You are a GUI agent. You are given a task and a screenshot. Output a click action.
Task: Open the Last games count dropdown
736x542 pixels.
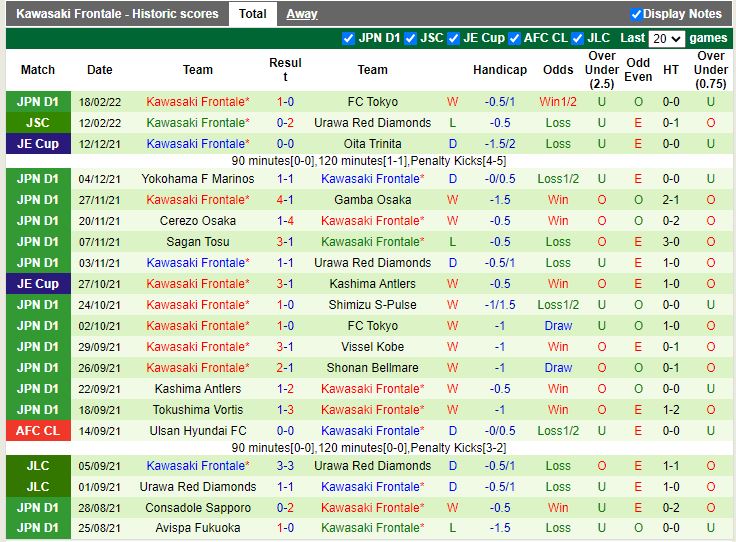tap(666, 39)
